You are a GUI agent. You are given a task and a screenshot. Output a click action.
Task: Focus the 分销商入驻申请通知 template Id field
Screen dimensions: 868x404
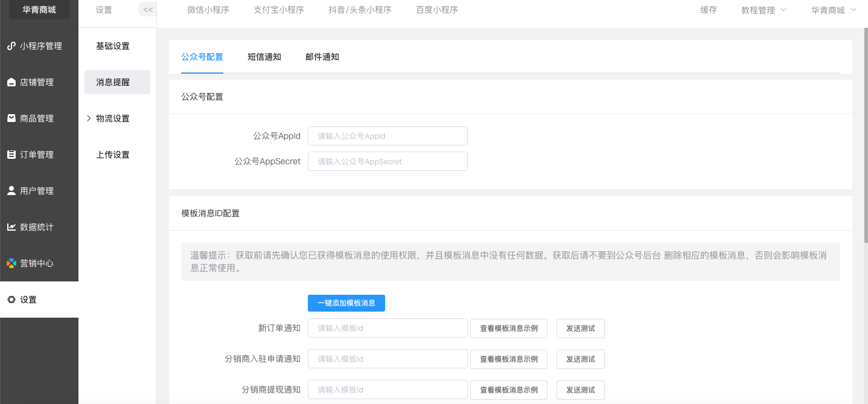click(x=388, y=359)
